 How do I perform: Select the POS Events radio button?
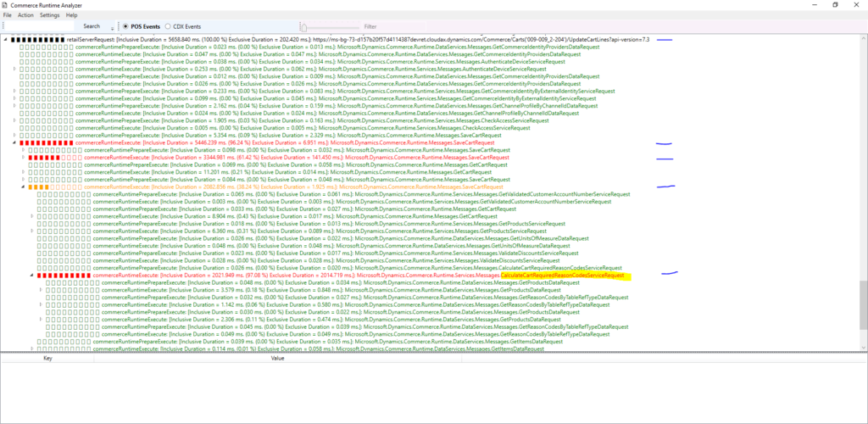142,26
